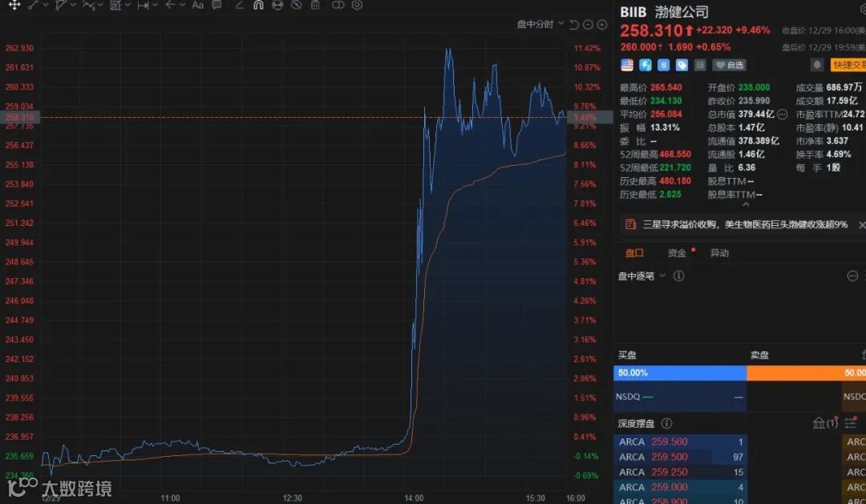
Task: Expand range measure options arrow
Action: click(156, 5)
